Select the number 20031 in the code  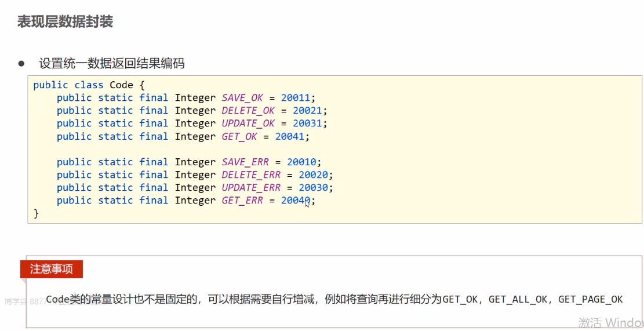[x=307, y=123]
